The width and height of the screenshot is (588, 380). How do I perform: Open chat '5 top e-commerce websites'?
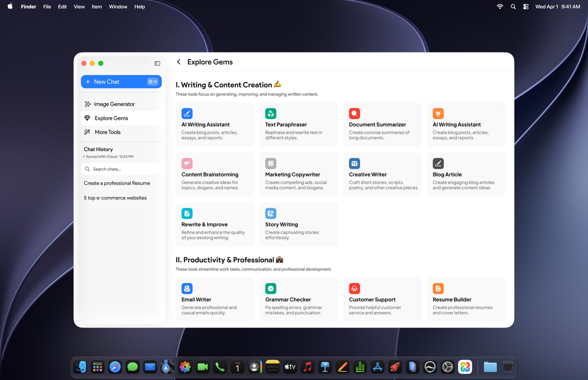point(115,198)
